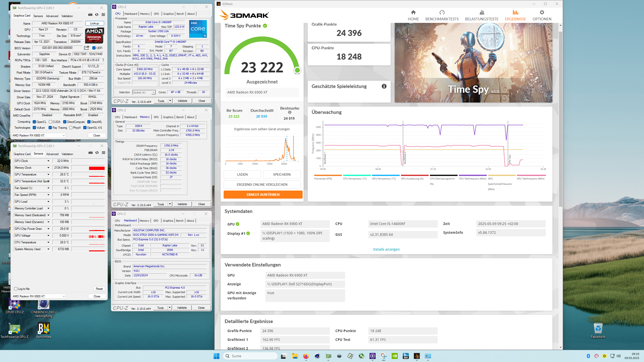The height and width of the screenshot is (362, 644).
Task: Open GPU Temperature sensor dropdown
Action: point(48,174)
